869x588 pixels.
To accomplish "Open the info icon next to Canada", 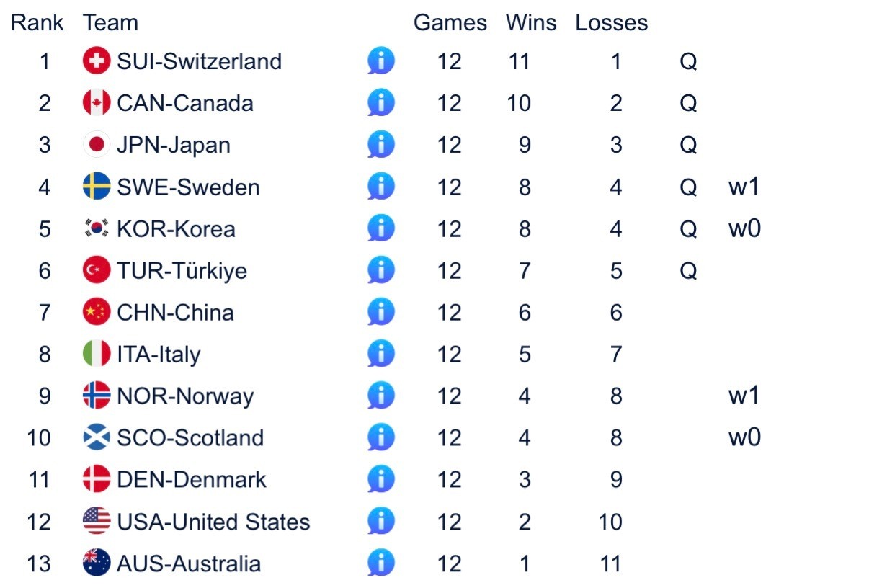I will pos(381,103).
